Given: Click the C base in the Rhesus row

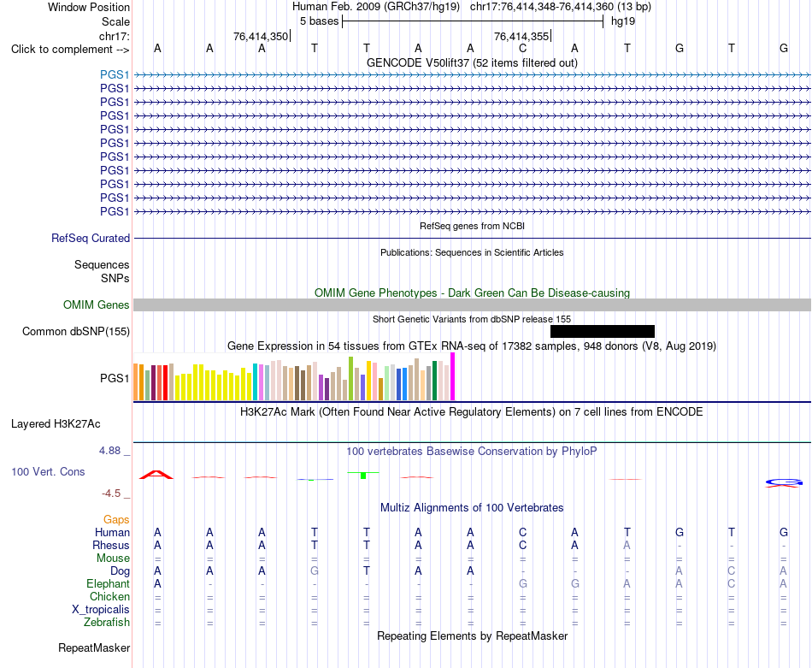Looking at the screenshot, I should (522, 545).
